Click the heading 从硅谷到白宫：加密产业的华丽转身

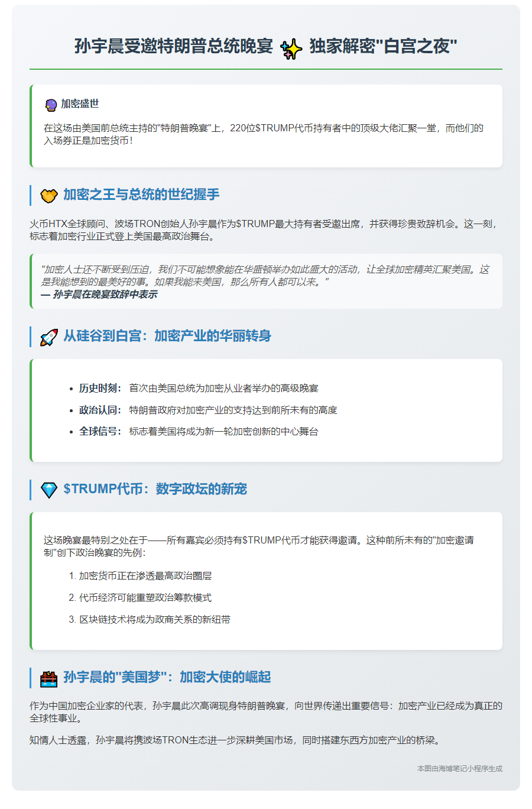[x=167, y=336]
